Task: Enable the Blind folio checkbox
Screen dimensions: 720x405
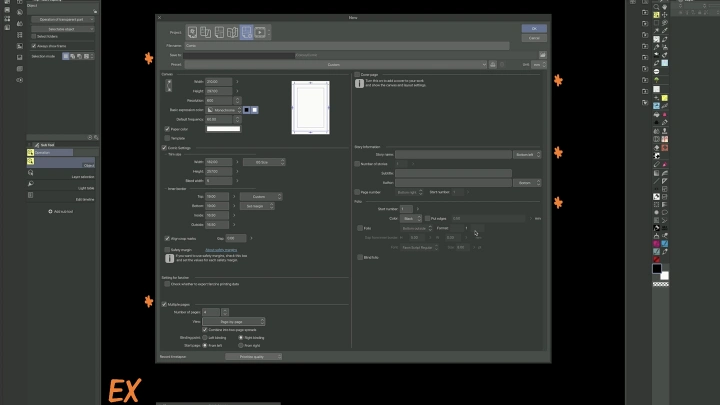Action: click(x=360, y=258)
